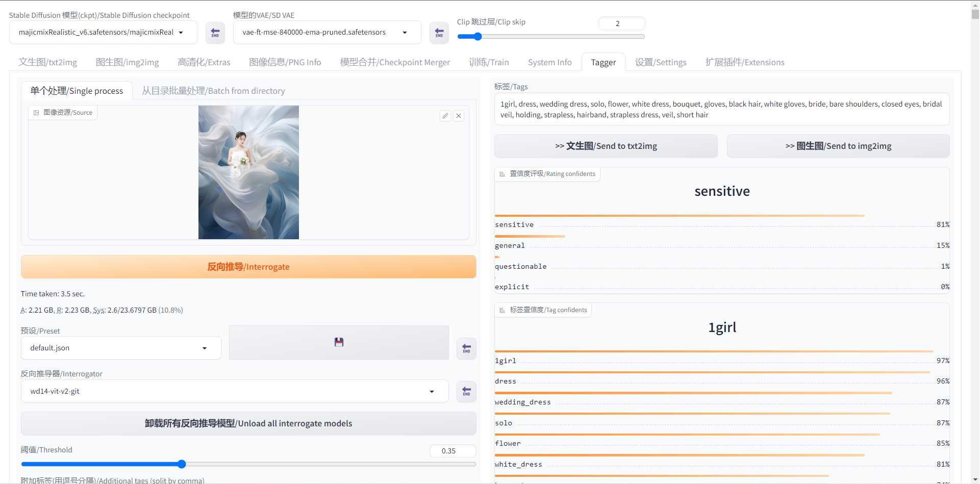The image size is (980, 484).
Task: Select the Tagger tab
Action: pos(604,62)
